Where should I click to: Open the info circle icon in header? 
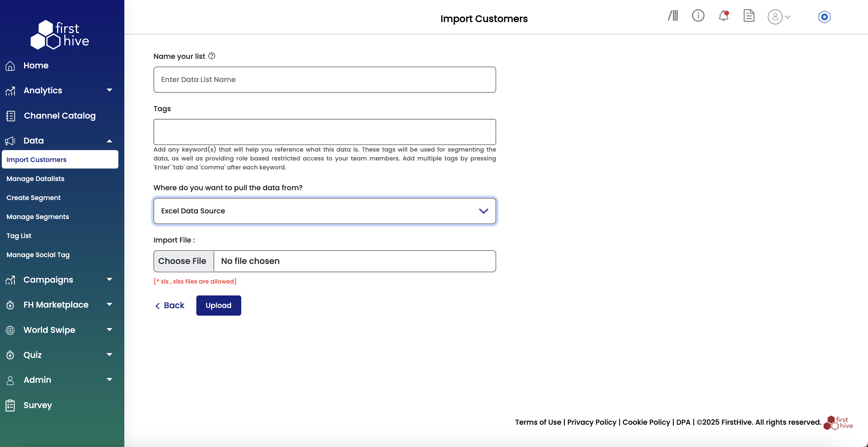pyautogui.click(x=698, y=15)
